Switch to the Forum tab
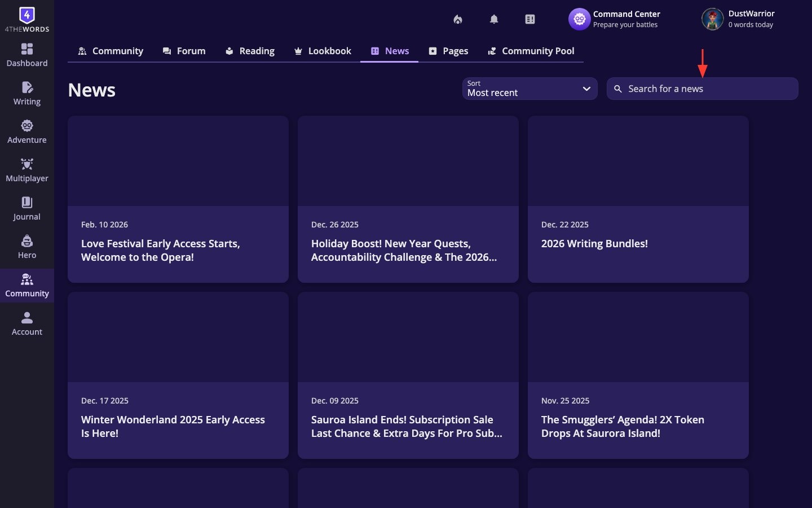Image resolution: width=812 pixels, height=508 pixels. pyautogui.click(x=184, y=51)
